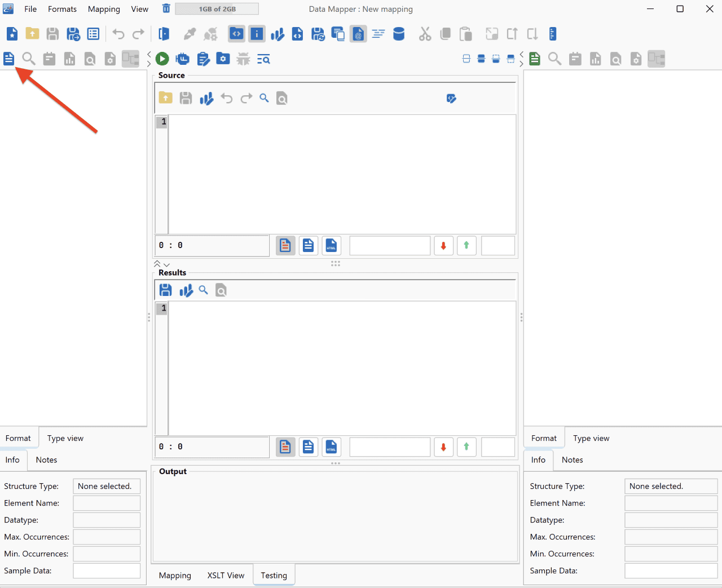Click the target panel magnifier search icon

(555, 59)
